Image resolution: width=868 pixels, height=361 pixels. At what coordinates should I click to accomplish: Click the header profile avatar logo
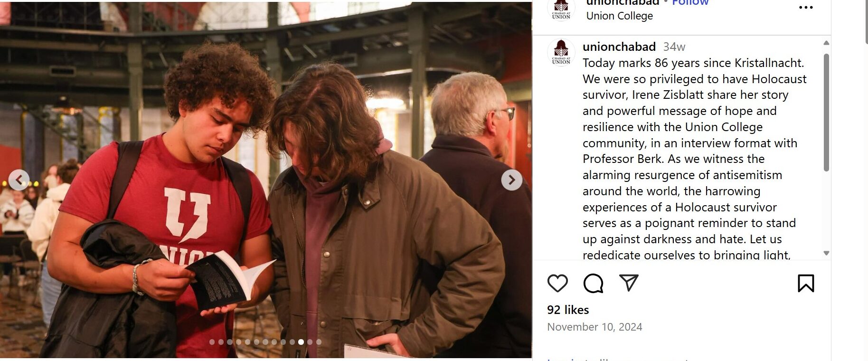point(561,9)
